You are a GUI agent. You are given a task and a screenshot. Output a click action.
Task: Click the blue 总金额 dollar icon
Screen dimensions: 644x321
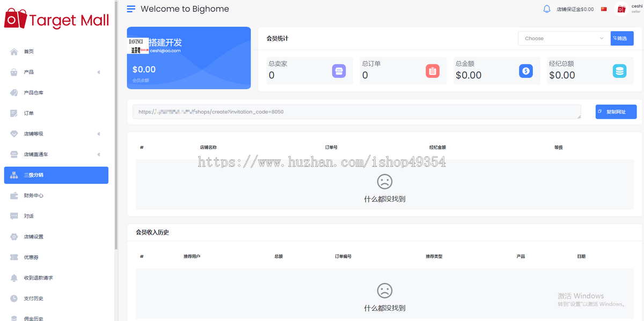[x=526, y=70]
